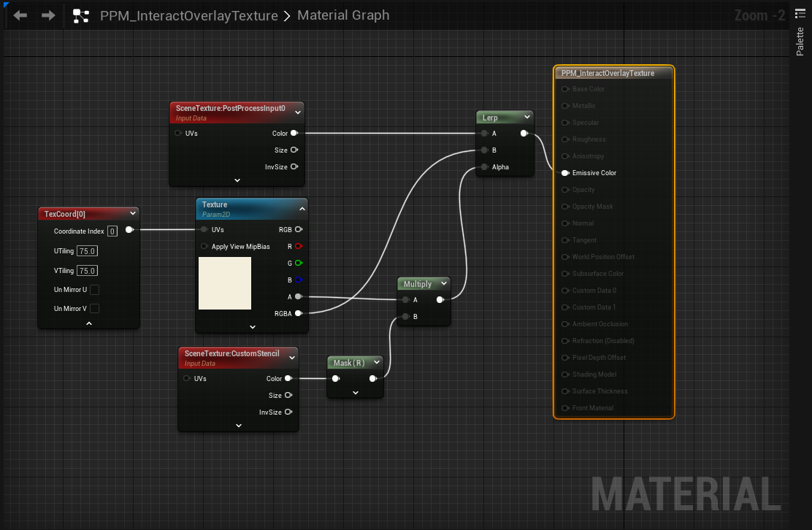Toggle the Apply View MipBias pin
The image size is (812, 530).
(204, 246)
